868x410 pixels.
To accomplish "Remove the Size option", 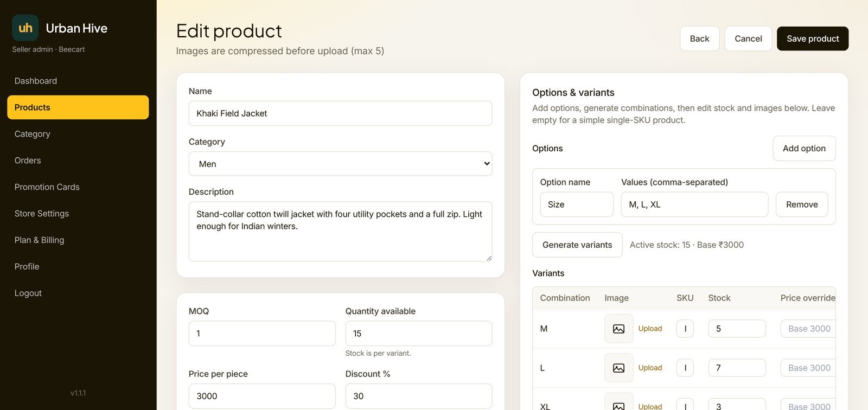I will tap(802, 204).
